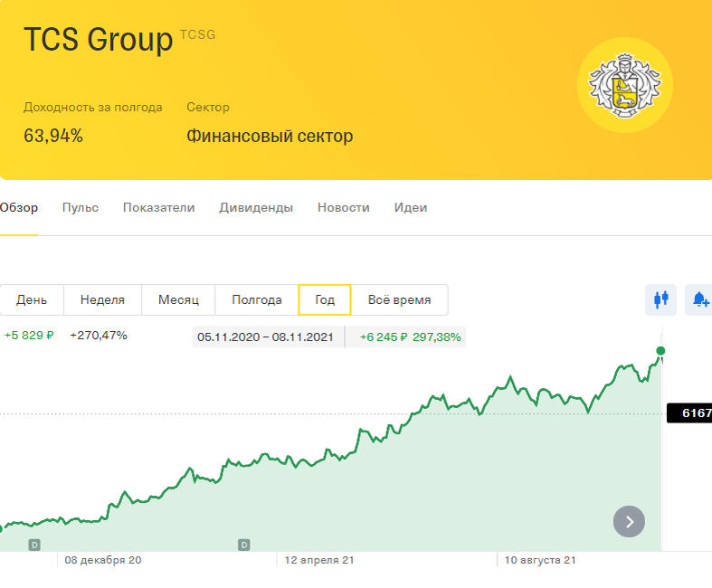Switch to the Пульс tab
The width and height of the screenshot is (712, 588).
coord(81,207)
